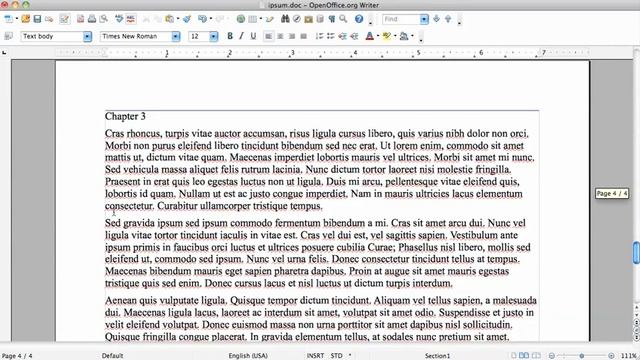This screenshot has height=360, width=640.
Task: Open OpenOffice Help question mark icon
Action: (x=359, y=19)
